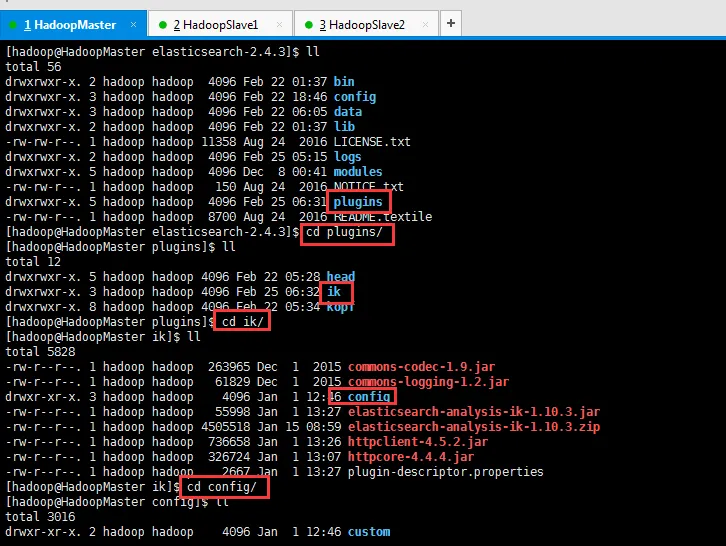
Task: Click the green status dot on HadoopSlave2 tab
Action: point(309,25)
